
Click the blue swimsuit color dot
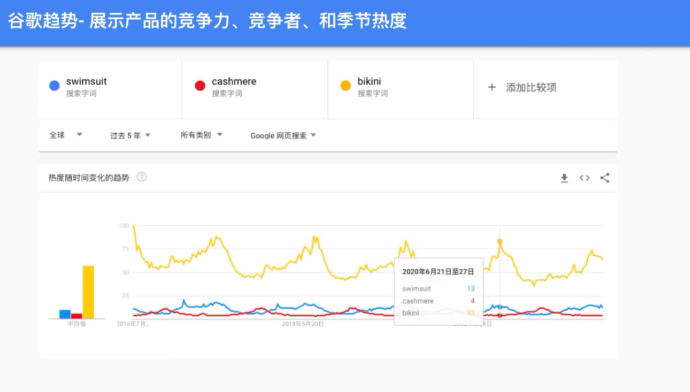pos(54,86)
